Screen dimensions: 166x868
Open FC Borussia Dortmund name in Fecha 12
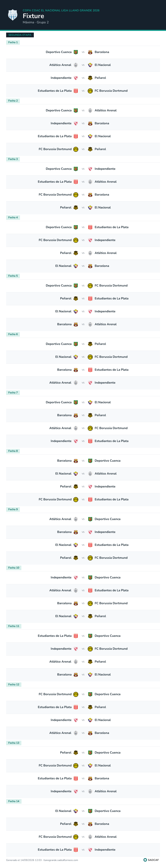click(55, 694)
